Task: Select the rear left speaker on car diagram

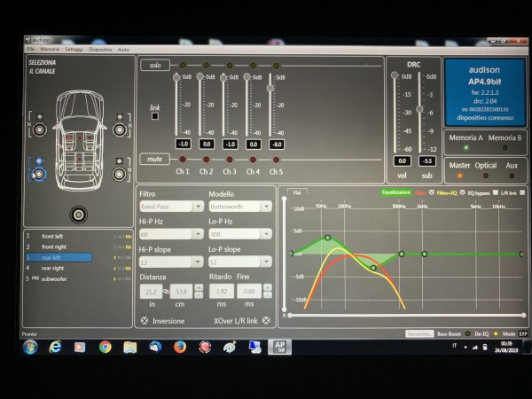Action: pos(39,174)
